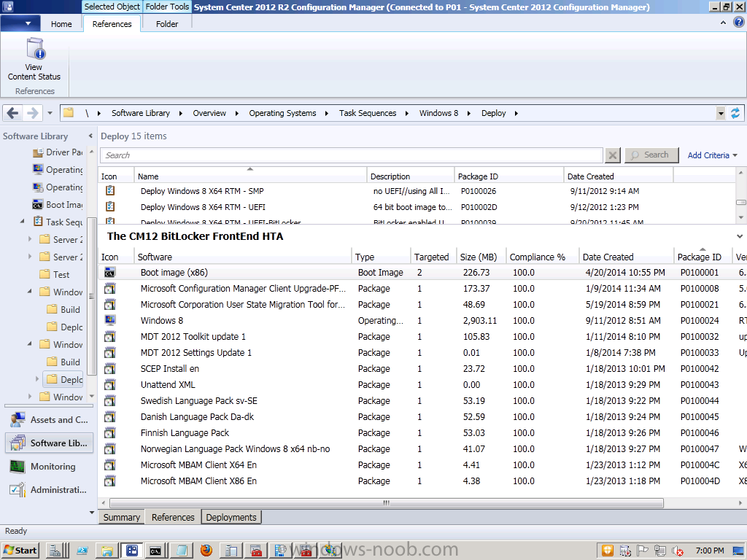Open the Deployments tab
The image size is (747, 560).
pos(231,517)
